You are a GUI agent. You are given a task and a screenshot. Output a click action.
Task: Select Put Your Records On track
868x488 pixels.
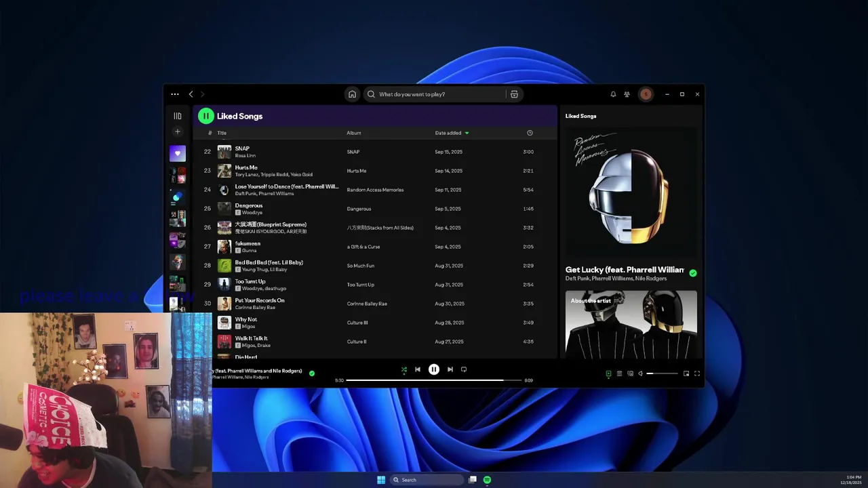pos(376,304)
